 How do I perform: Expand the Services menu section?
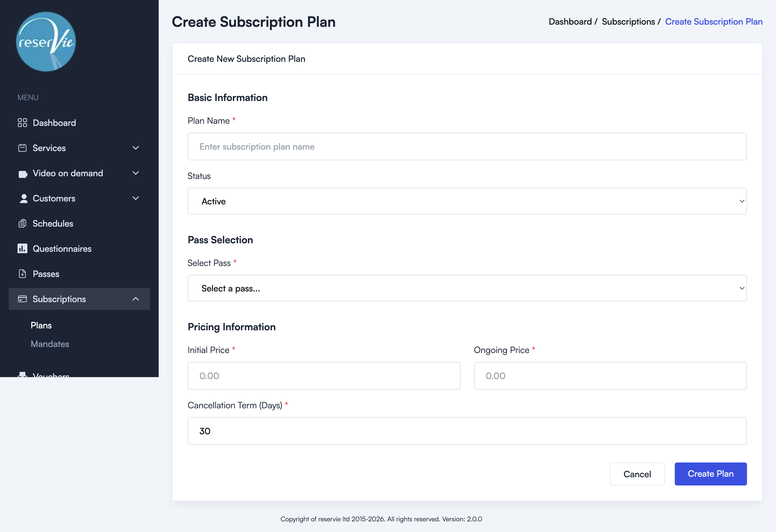(135, 148)
